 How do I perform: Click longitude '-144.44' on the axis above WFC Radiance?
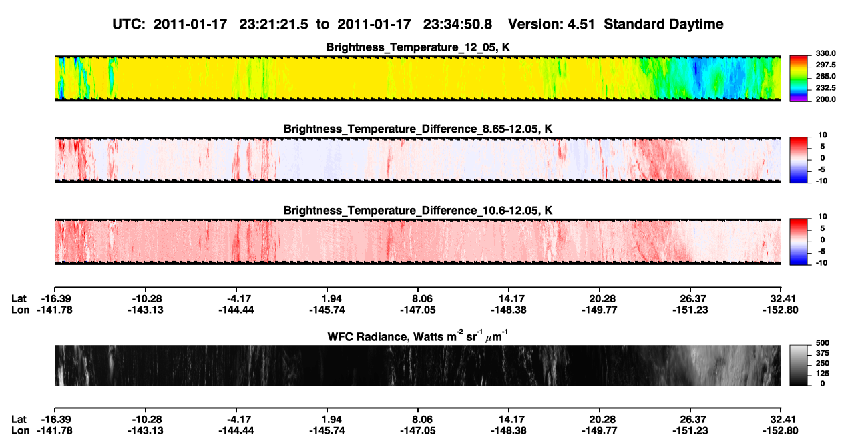tap(236, 310)
